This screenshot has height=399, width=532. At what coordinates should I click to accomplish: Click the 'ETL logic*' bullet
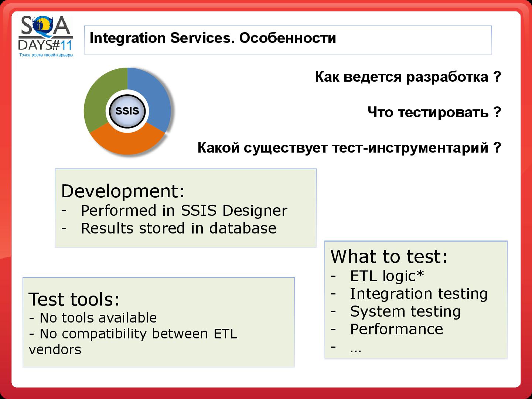387,276
